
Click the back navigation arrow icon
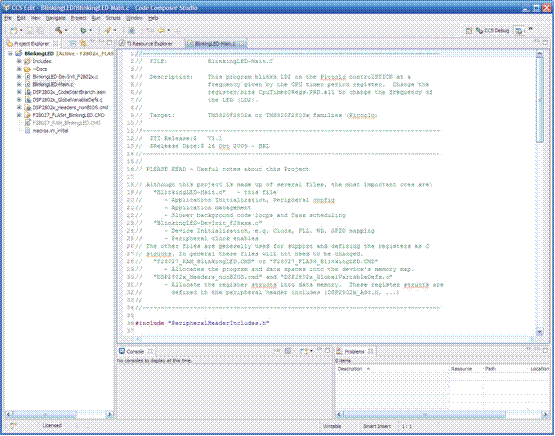[161, 31]
